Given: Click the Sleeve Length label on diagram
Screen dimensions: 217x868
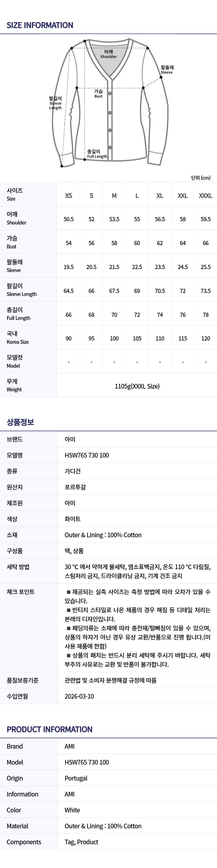Looking at the screenshot, I should coord(55,103).
